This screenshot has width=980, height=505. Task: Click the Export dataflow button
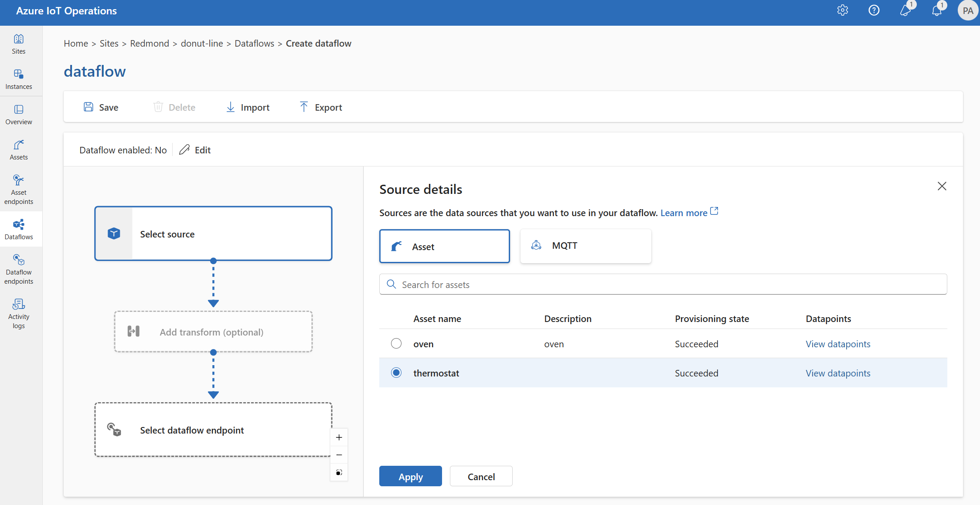coord(321,107)
